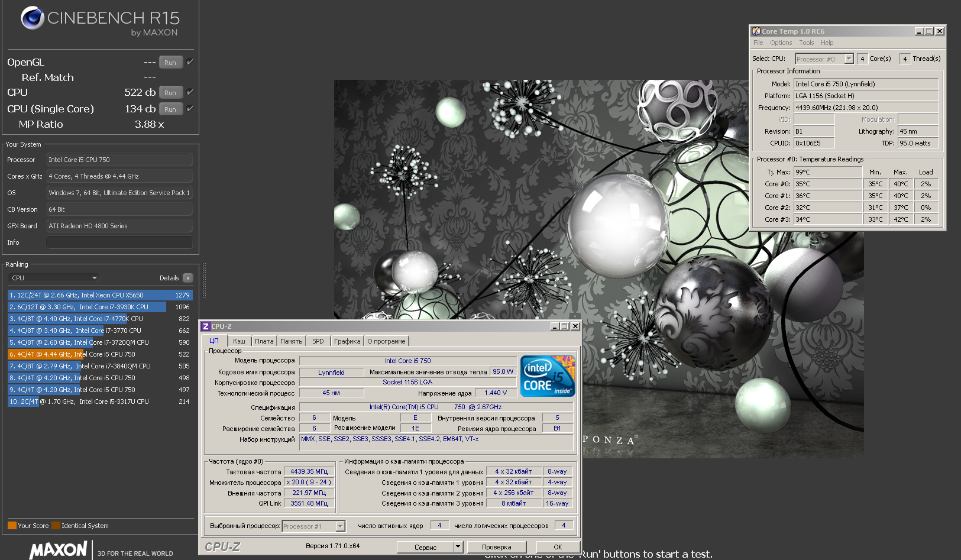This screenshot has height=560, width=961.
Task: Click the Processor field 'Intel Core i5 CPU 750'
Action: point(119,160)
